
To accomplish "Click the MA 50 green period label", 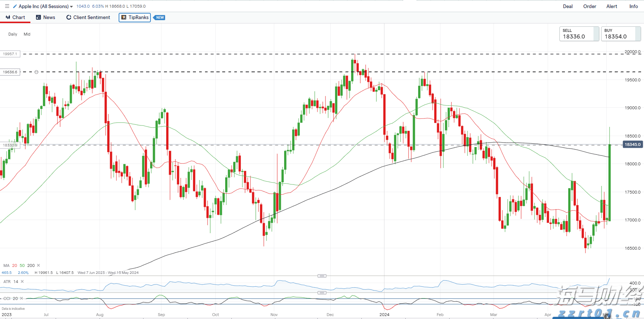I will coord(22,265).
